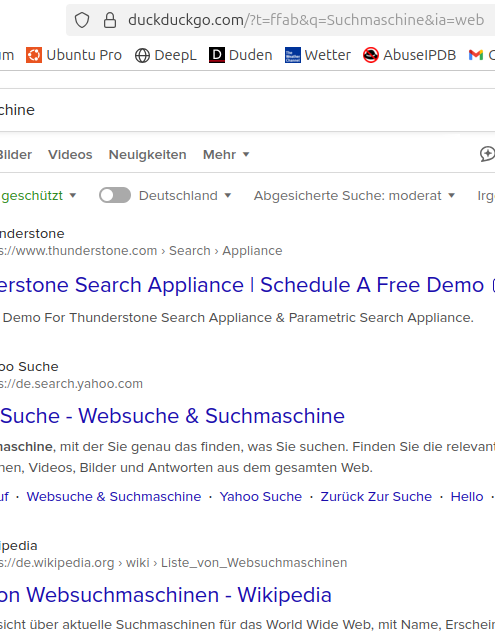Screen dimensions: 495x638
Task: Click the Wikipedia snippet about aktuelle Suchmaschinen
Action: [247, 625]
